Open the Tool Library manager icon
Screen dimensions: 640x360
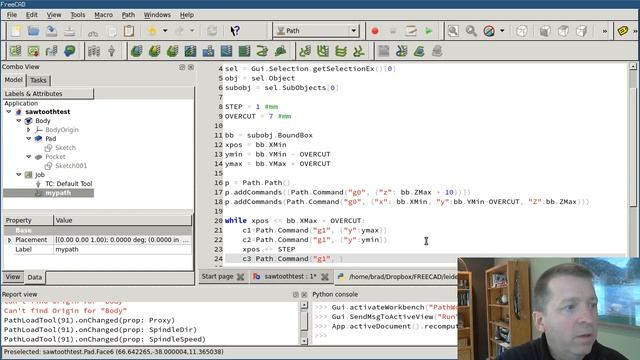coord(94,51)
